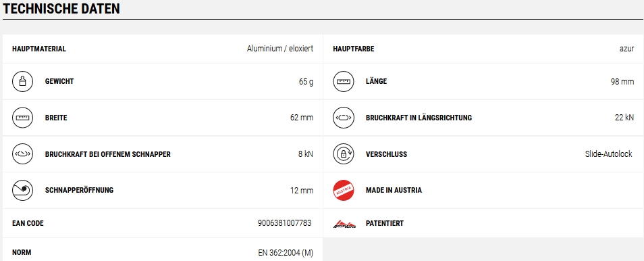Click the Slide-Autolock value text

[610, 154]
